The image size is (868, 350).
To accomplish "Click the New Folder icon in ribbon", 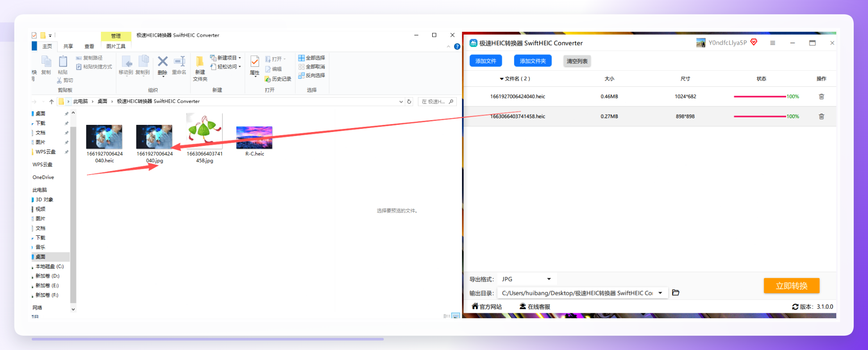I will coord(200,61).
